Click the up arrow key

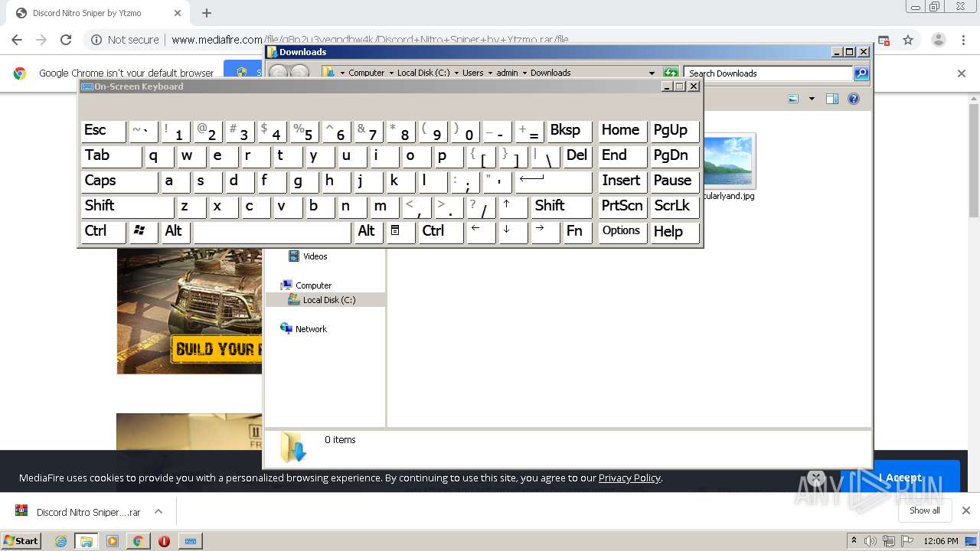(x=514, y=207)
